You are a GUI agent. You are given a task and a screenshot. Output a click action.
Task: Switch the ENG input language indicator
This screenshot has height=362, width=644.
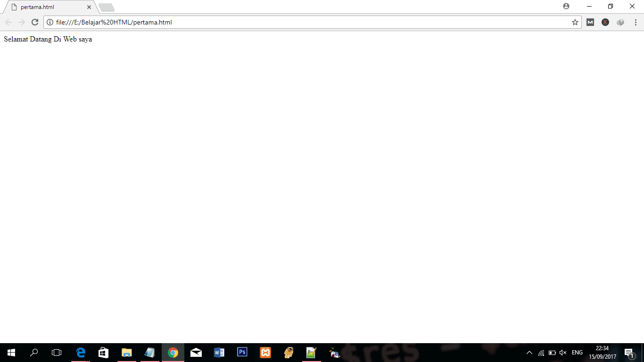click(577, 353)
